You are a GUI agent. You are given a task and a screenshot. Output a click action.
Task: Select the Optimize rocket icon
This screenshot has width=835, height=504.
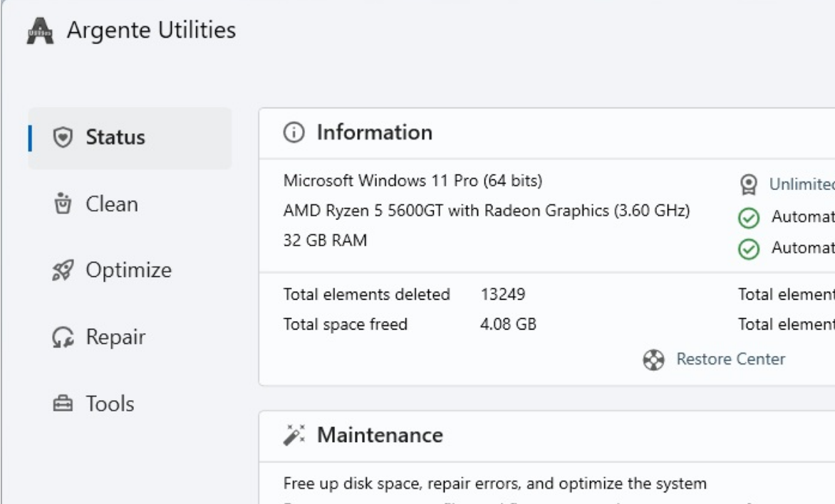tap(63, 271)
